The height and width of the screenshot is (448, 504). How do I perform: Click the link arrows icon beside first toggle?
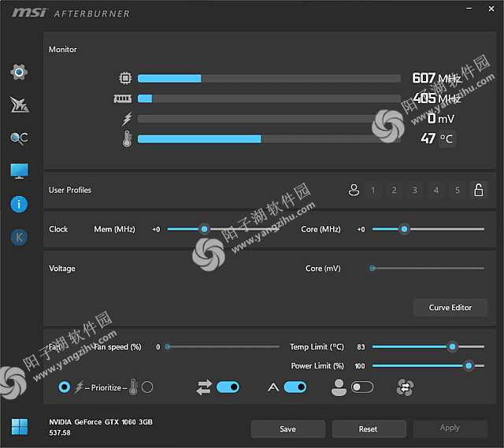point(204,387)
